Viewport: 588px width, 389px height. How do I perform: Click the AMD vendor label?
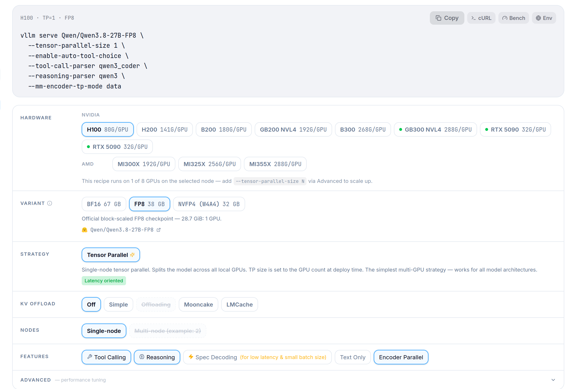[x=88, y=164]
